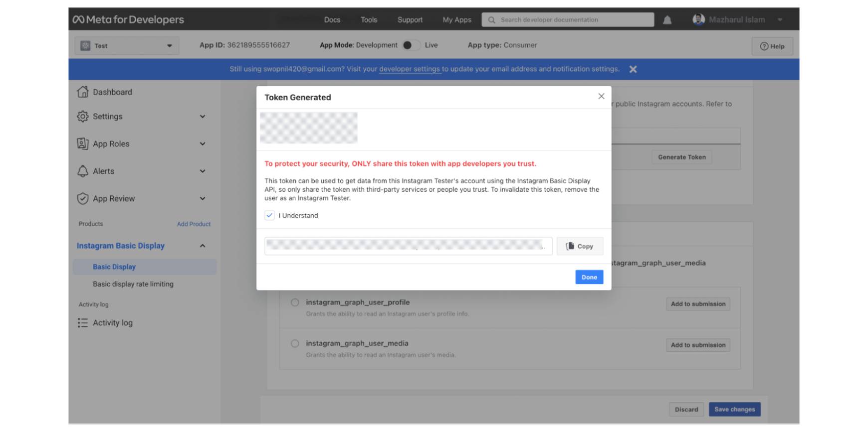Open the developer settings link
The width and height of the screenshot is (868, 438).
tap(410, 69)
